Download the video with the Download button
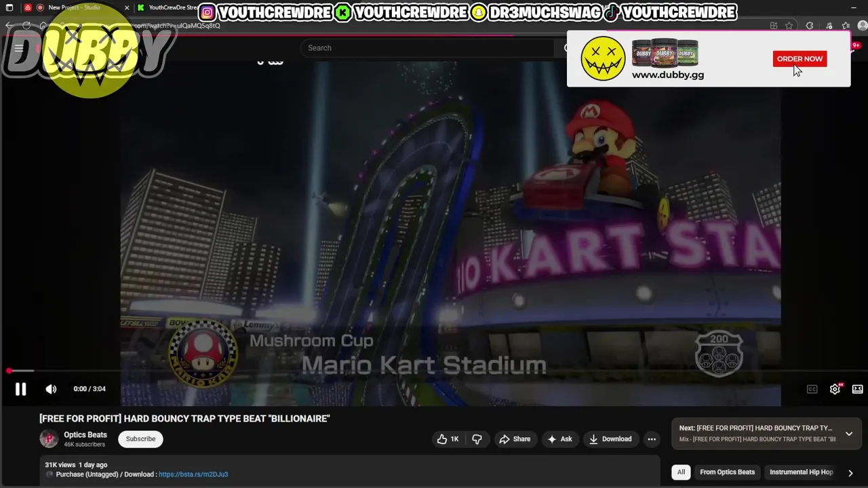The image size is (868, 488). click(x=610, y=439)
